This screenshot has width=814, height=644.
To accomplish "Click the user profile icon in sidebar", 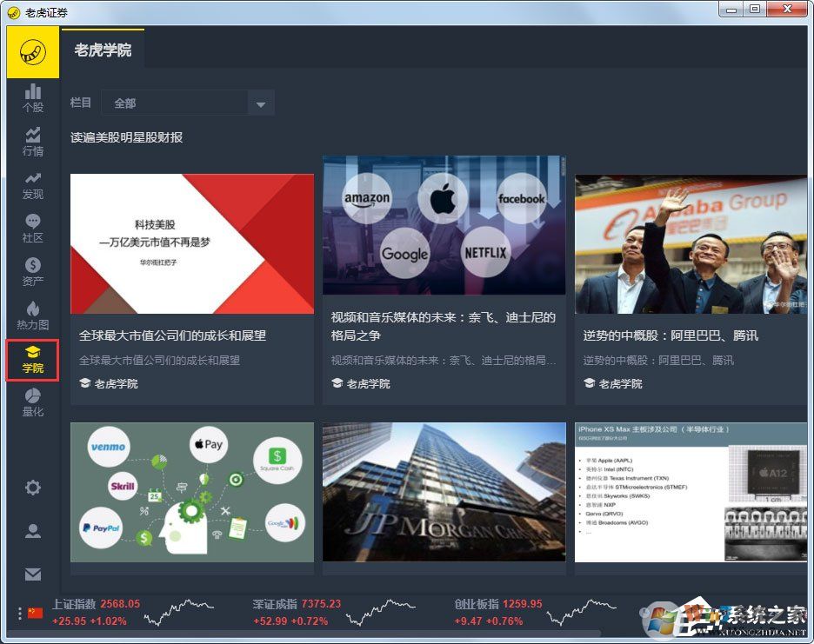I will point(32,531).
